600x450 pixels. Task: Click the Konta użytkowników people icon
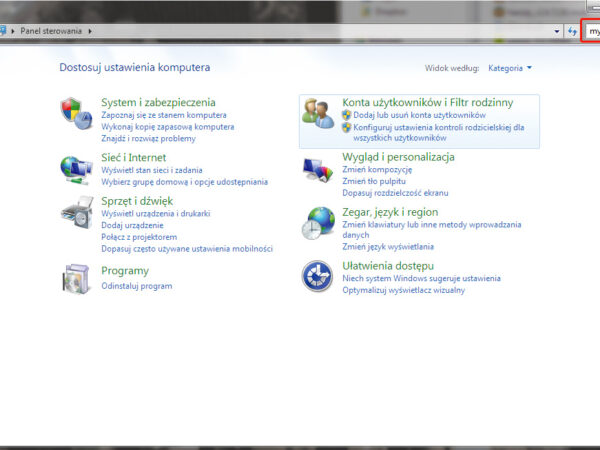(319, 112)
